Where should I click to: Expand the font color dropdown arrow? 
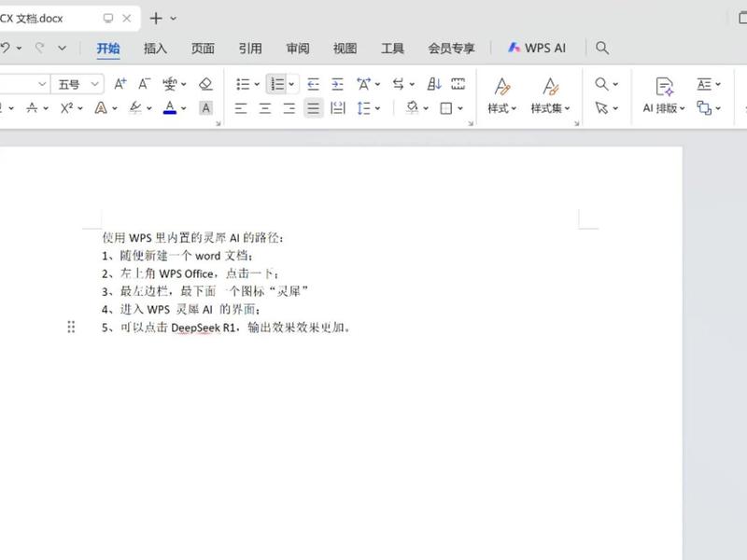point(183,108)
